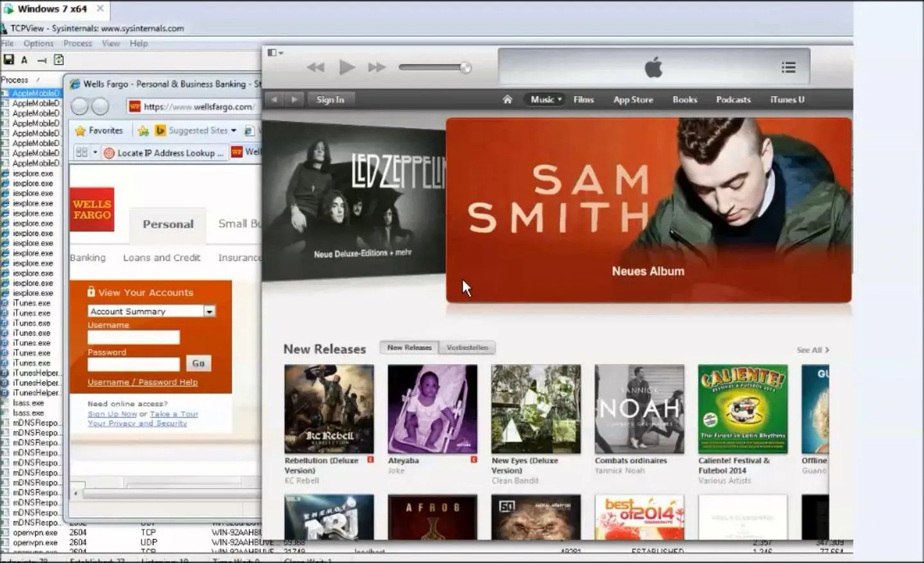
Task: Click the Quick Tabs grid icon in IE
Action: (x=81, y=152)
